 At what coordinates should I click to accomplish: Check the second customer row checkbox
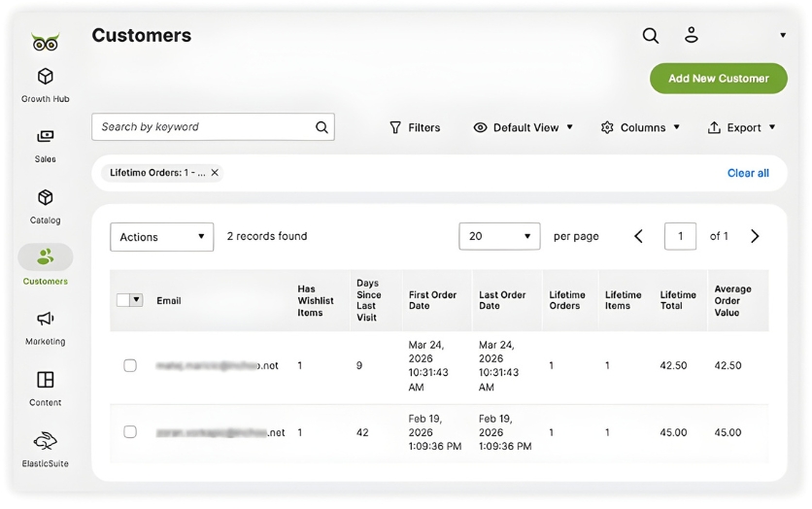[x=130, y=432]
